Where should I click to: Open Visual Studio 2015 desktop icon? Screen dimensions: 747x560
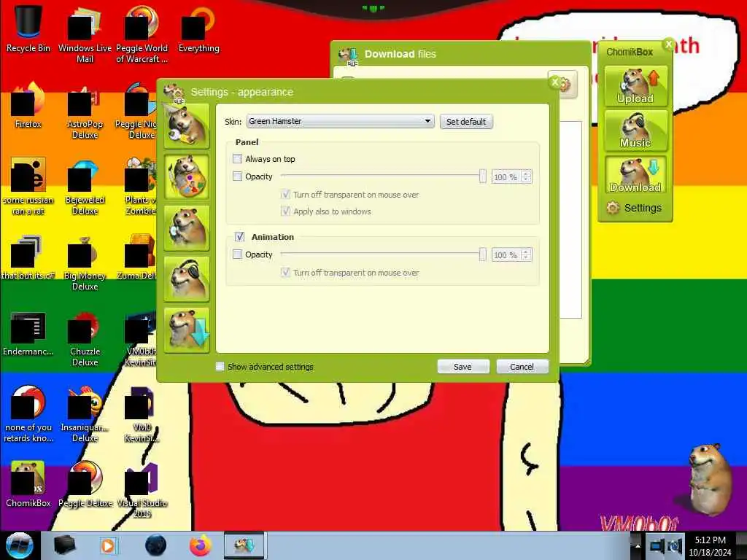(142, 489)
